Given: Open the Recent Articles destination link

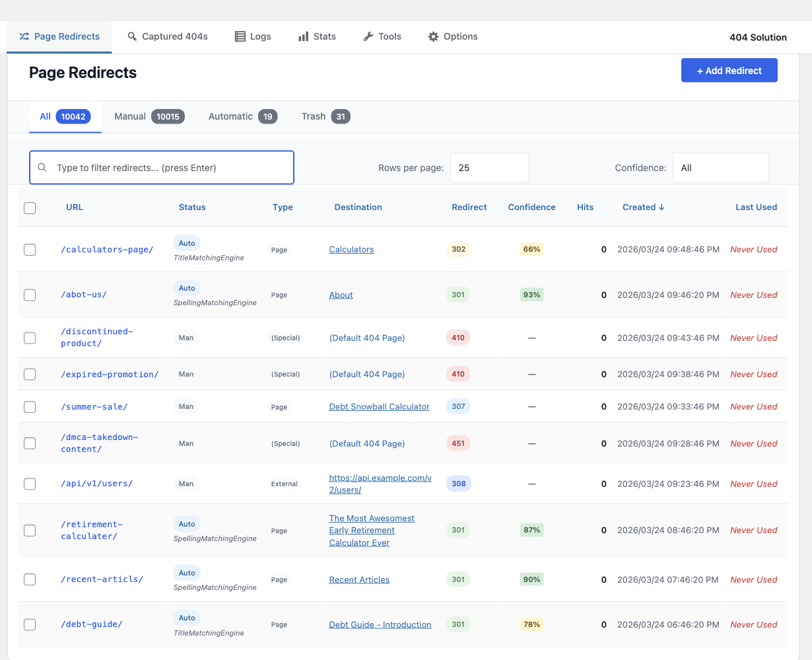Looking at the screenshot, I should tap(359, 579).
